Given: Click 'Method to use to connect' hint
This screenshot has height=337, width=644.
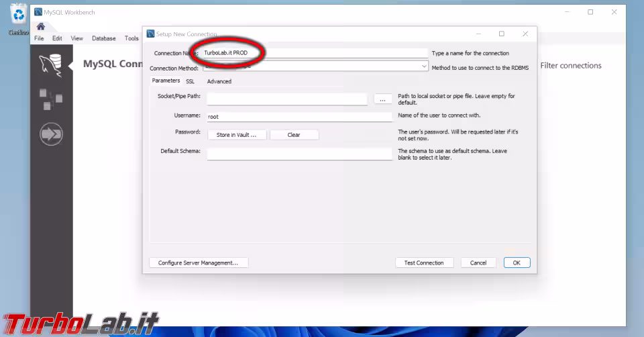Looking at the screenshot, I should 480,68.
